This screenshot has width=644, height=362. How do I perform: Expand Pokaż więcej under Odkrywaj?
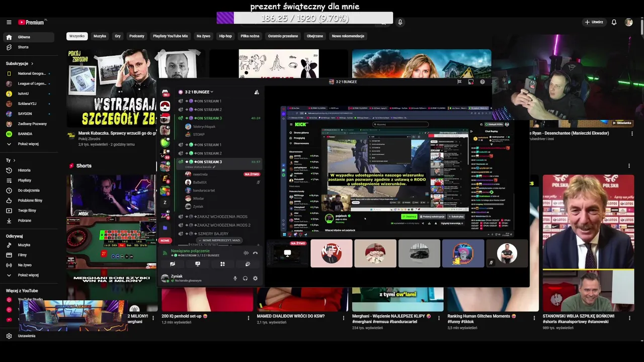(28, 276)
